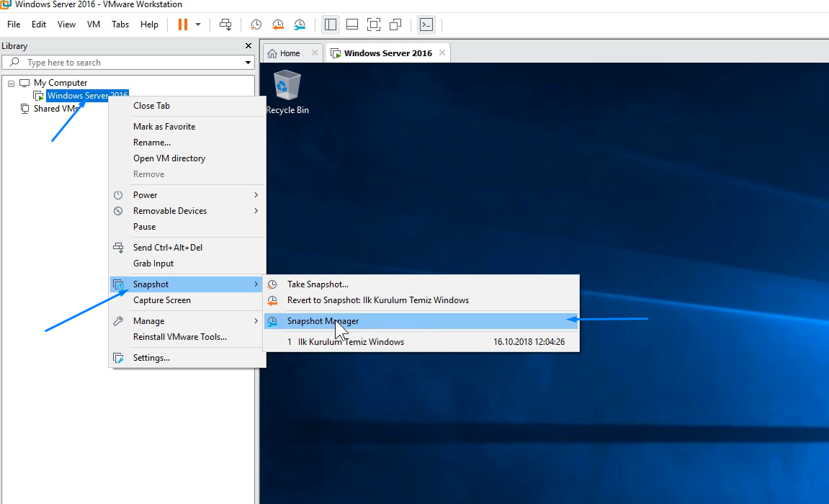Open the VM menu

[x=94, y=24]
